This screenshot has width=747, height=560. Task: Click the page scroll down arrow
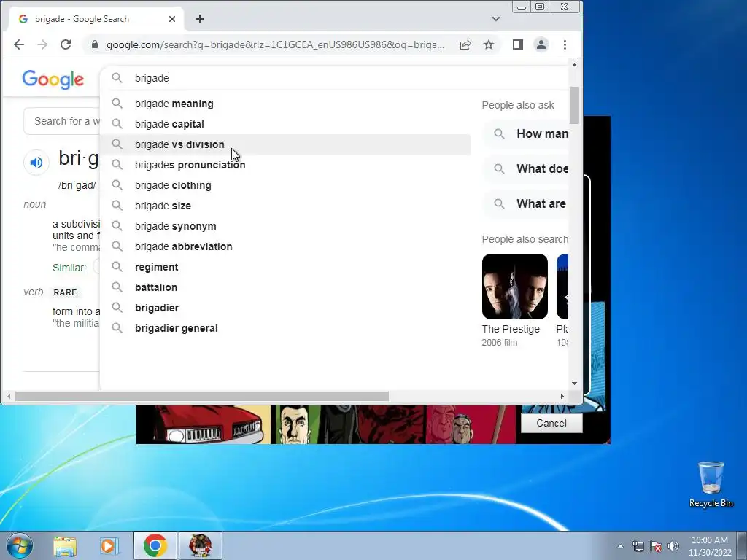tap(575, 384)
